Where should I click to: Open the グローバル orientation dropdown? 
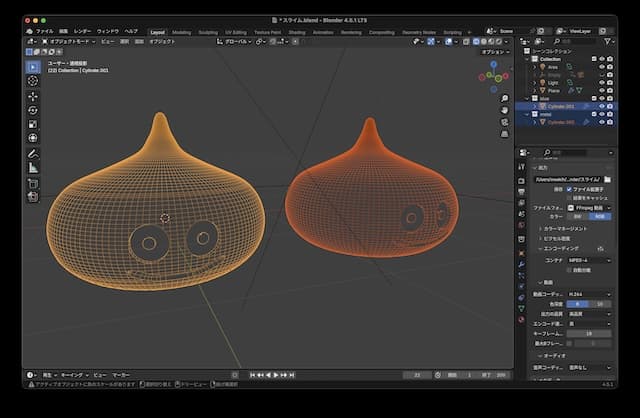[233, 42]
